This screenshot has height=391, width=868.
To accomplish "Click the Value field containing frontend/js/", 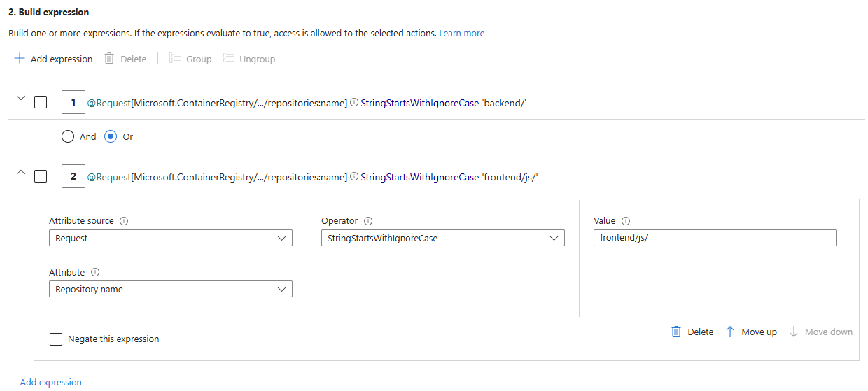I will 715,239.
